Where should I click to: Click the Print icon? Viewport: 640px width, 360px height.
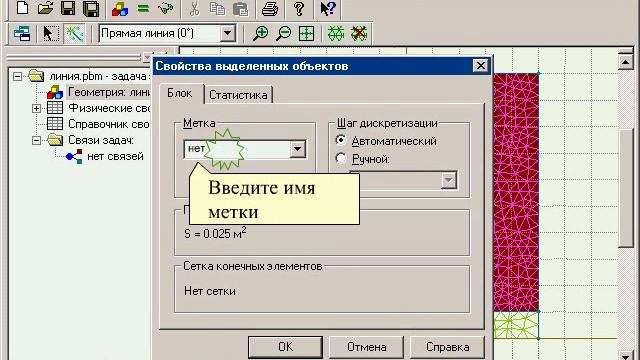coord(269,9)
